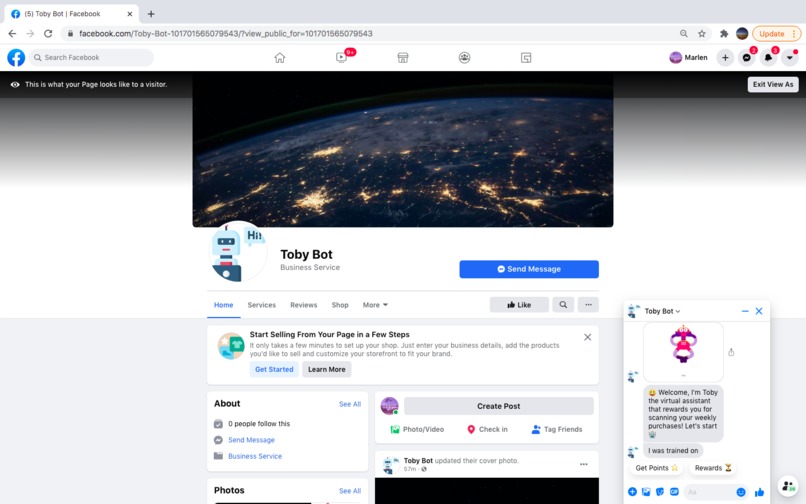806x504 pixels.
Task: Focus the Search Facebook field
Action: tap(91, 58)
